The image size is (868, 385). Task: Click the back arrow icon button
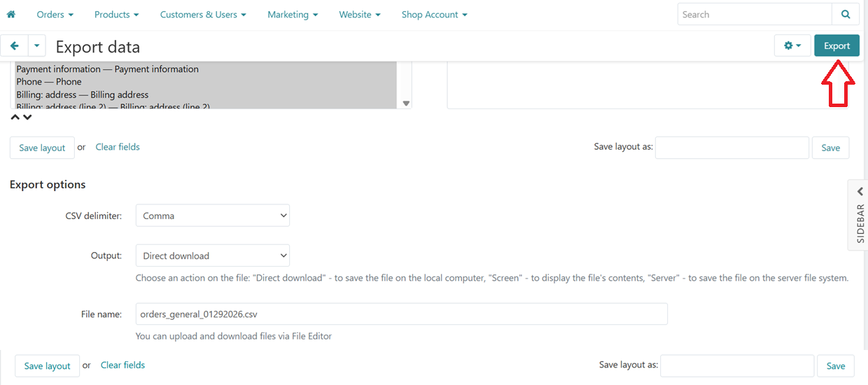point(14,46)
